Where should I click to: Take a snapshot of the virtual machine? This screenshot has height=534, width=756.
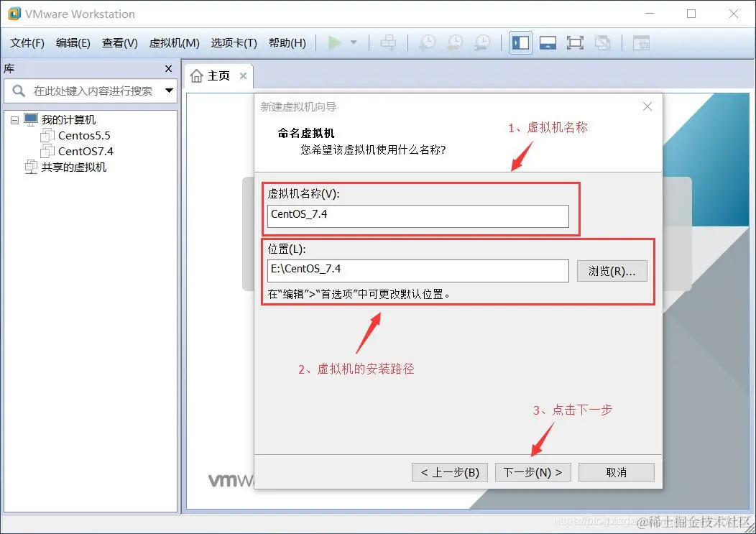click(x=427, y=42)
